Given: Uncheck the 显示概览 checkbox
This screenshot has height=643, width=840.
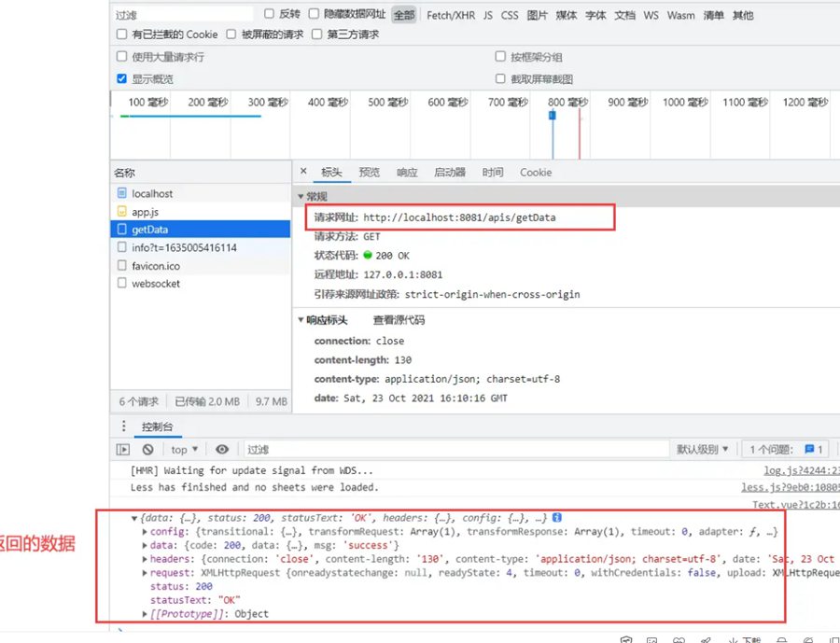Looking at the screenshot, I should [122, 79].
